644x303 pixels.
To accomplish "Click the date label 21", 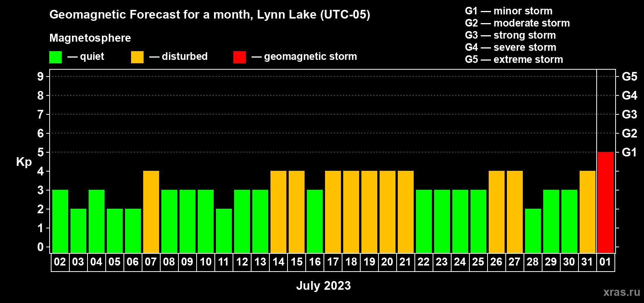I will click(405, 262).
